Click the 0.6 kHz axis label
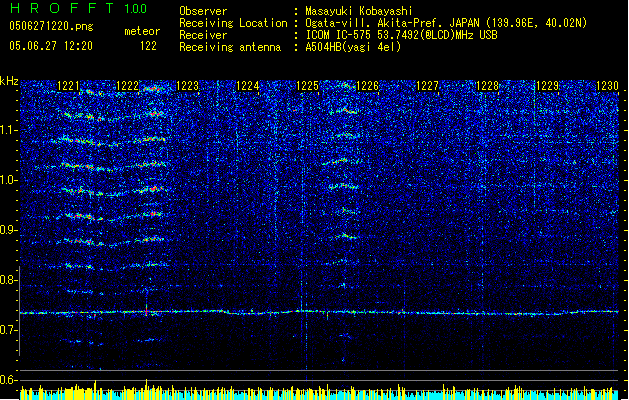 coord(8,380)
